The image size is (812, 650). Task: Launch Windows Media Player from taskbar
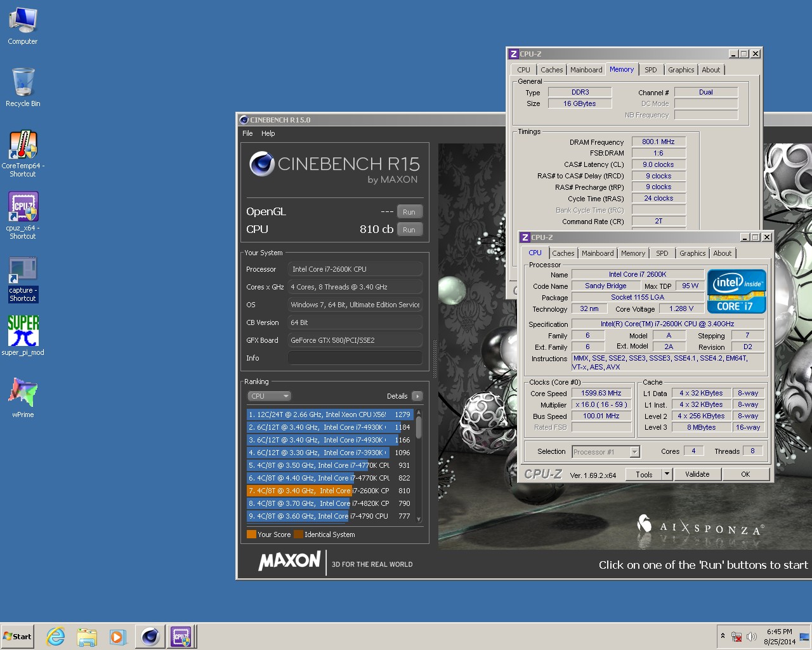coord(117,636)
